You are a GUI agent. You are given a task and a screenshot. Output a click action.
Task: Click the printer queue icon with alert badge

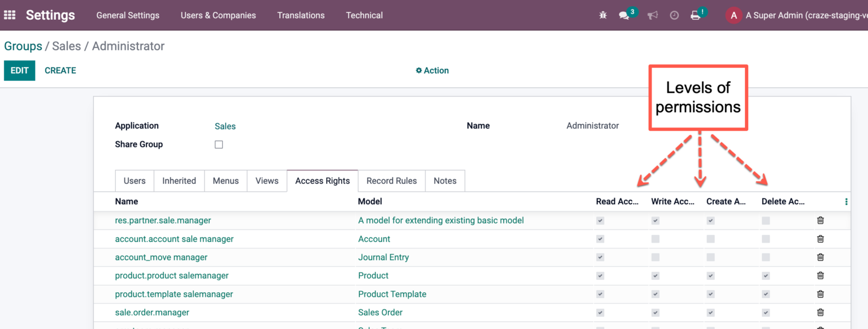696,15
